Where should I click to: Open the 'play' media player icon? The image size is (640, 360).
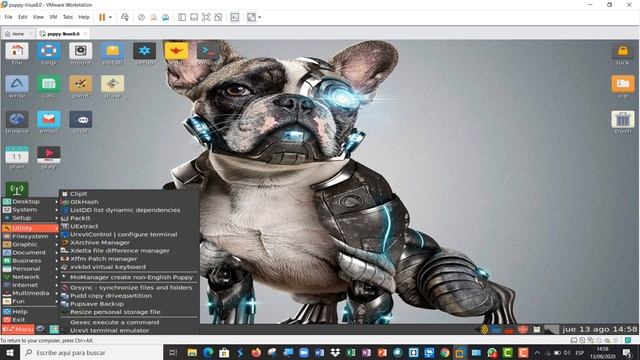pyautogui.click(x=49, y=156)
